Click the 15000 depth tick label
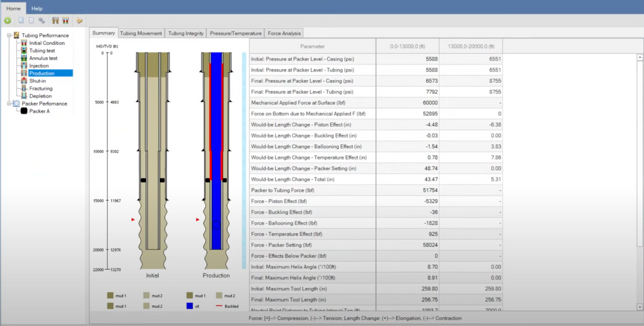 (97, 201)
